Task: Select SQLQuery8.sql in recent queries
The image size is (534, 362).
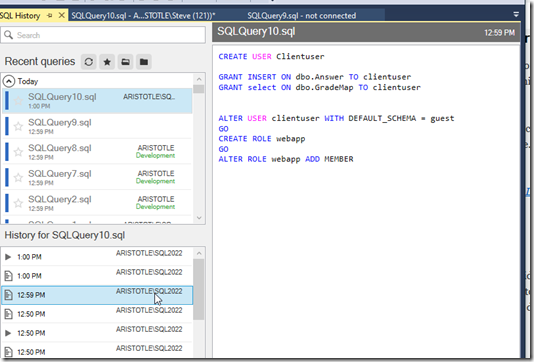Action: [98, 152]
